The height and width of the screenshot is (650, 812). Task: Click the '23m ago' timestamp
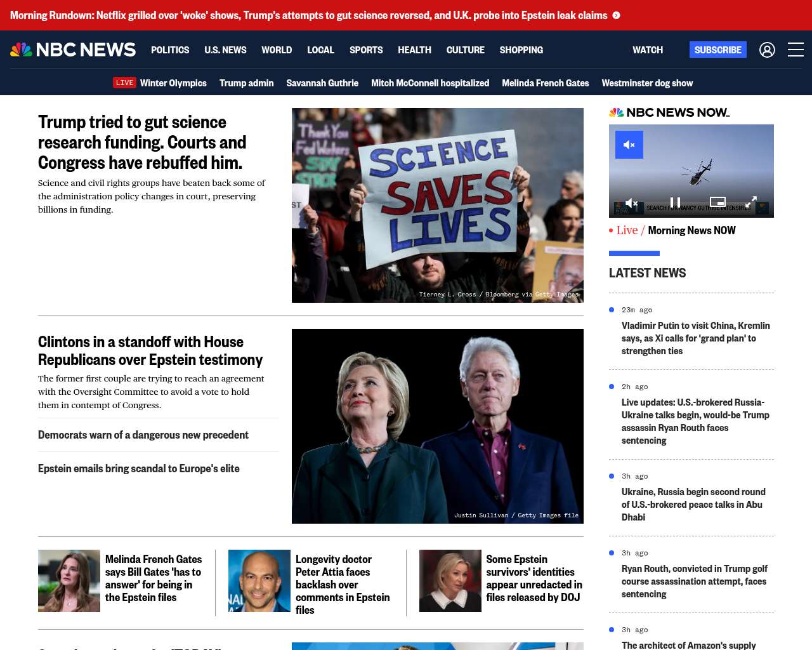pos(637,310)
